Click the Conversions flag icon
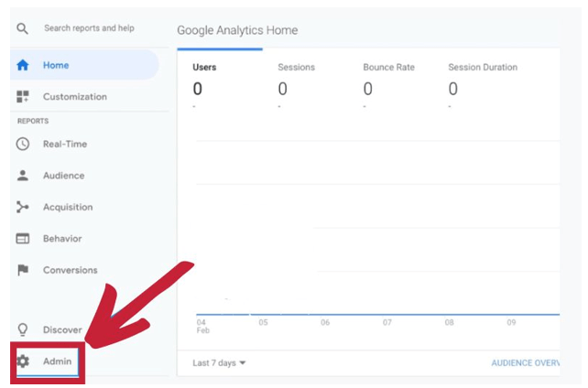Screen dimensions: 588x388 tap(23, 270)
